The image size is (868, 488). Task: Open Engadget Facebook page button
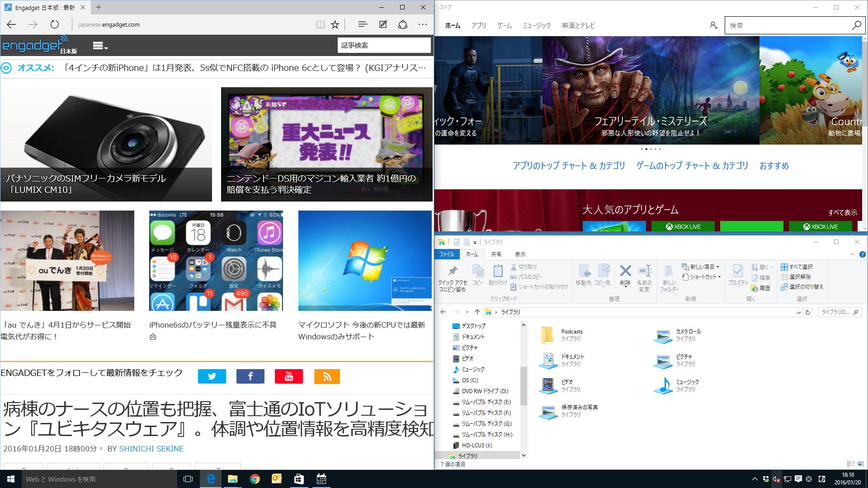coord(250,376)
